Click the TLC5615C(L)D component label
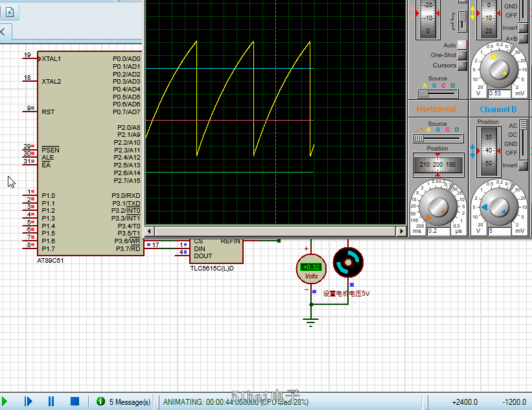Viewport: 532px width, 410px height. (212, 269)
